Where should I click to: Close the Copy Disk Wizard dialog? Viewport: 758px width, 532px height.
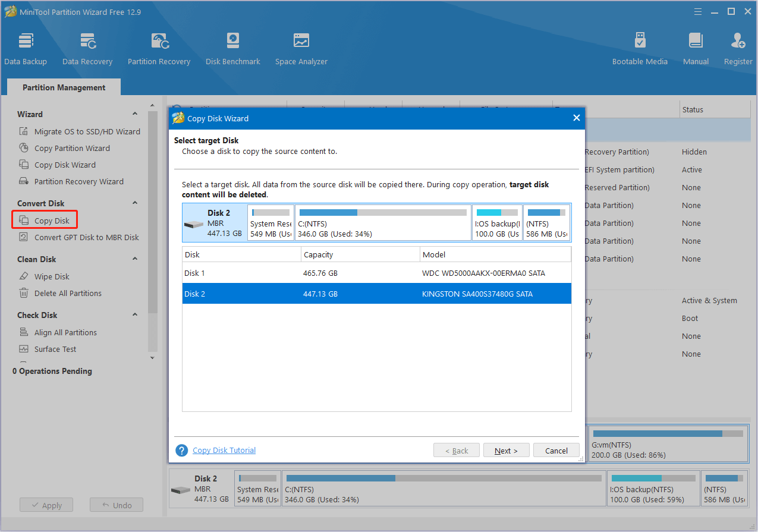tap(576, 118)
